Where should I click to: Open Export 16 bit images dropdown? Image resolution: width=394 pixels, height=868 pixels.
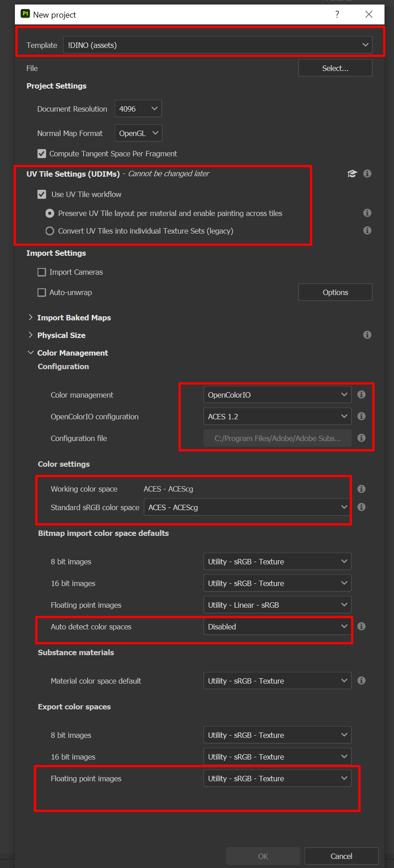pos(277,757)
